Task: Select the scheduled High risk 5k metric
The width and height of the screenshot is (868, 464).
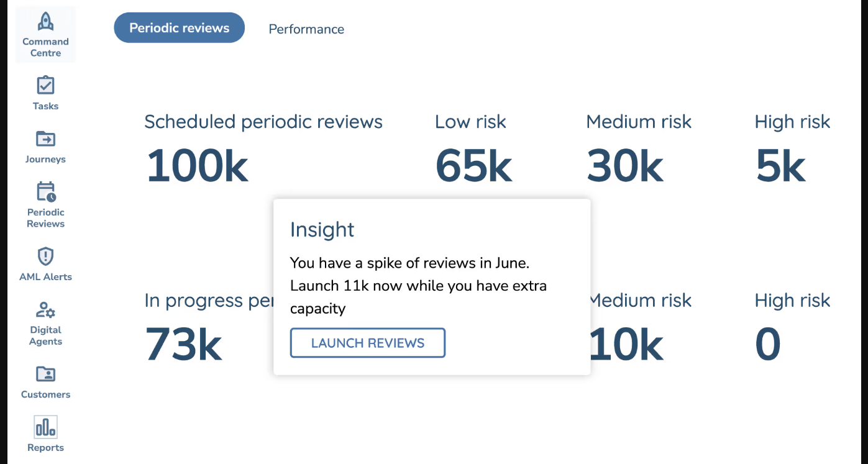Action: pos(780,166)
